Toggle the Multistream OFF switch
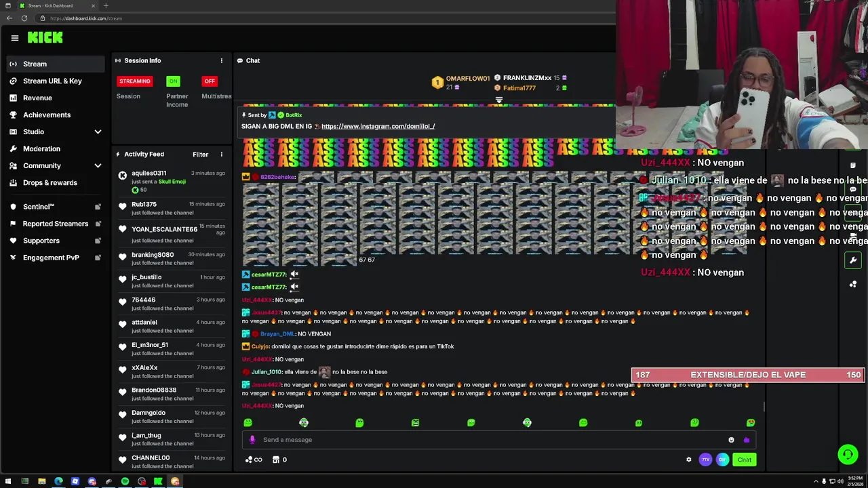This screenshot has height=488, width=868. pos(210,81)
